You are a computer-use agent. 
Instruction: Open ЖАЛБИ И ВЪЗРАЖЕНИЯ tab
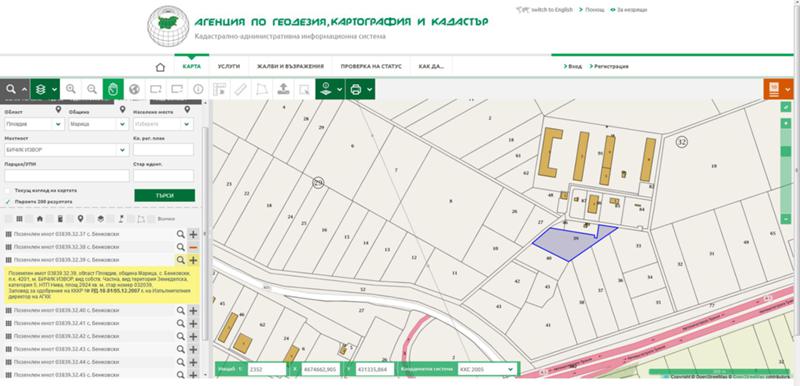[x=290, y=66]
